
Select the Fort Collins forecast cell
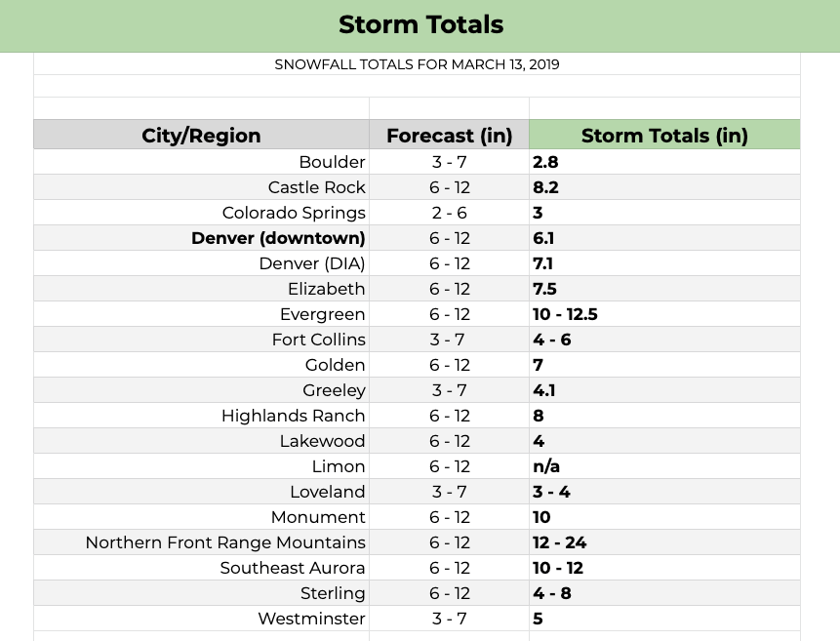(449, 340)
